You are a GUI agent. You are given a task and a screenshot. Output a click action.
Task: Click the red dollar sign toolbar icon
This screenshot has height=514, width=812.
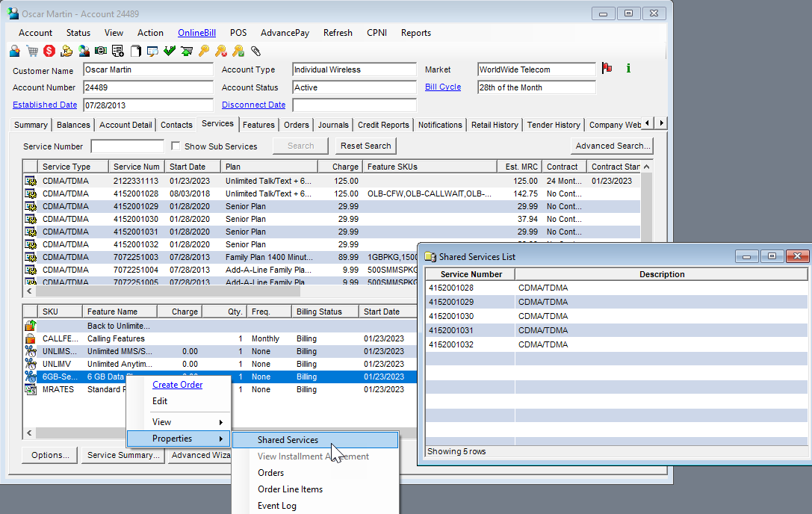point(49,50)
